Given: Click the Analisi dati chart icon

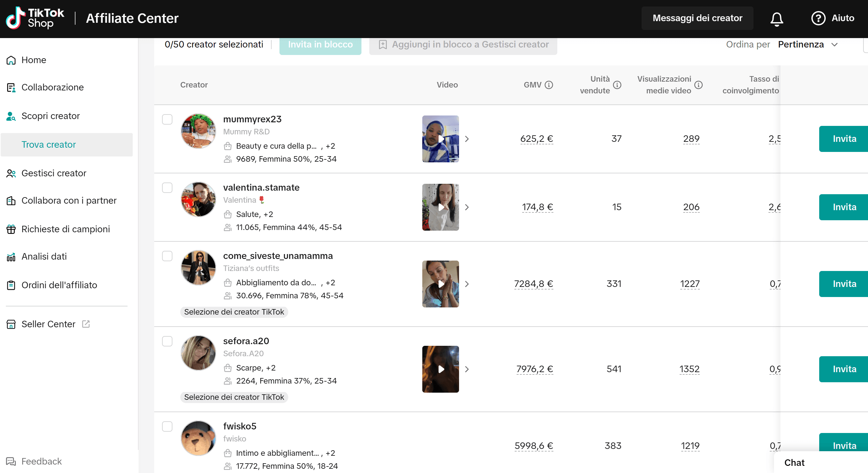Looking at the screenshot, I should [11, 256].
